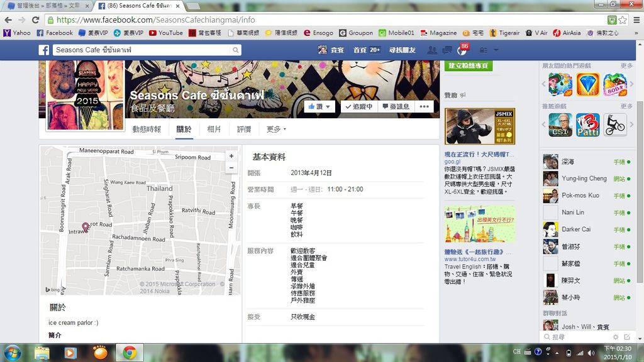Click the 發訊息 message button
Screen dimensions: 644x362
coord(396,107)
